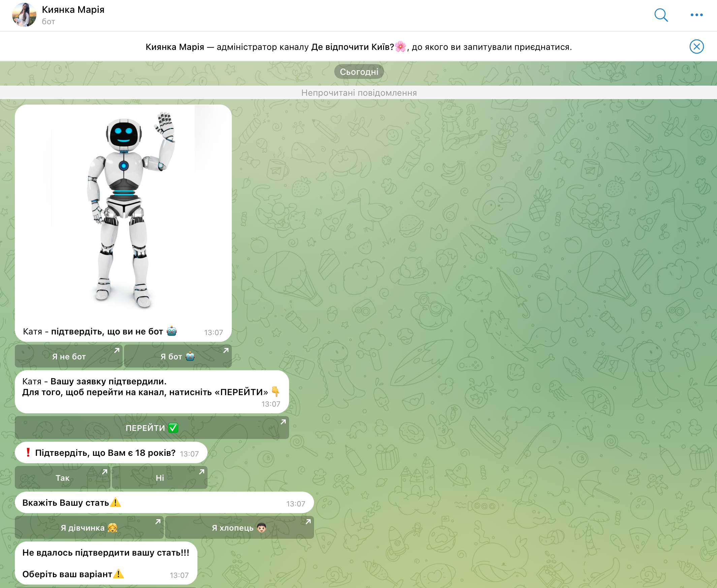Answer 'Ні' to the age question
This screenshot has width=717, height=588.
[159, 477]
